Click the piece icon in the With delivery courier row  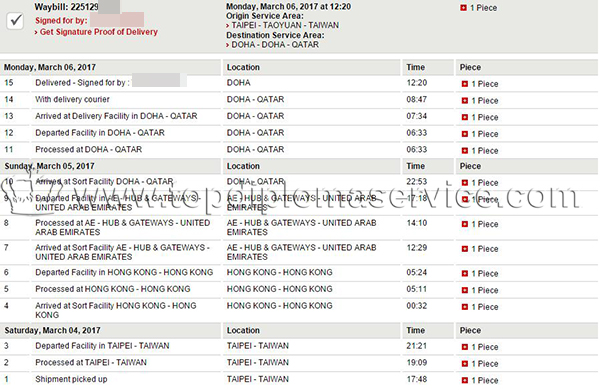465,101
